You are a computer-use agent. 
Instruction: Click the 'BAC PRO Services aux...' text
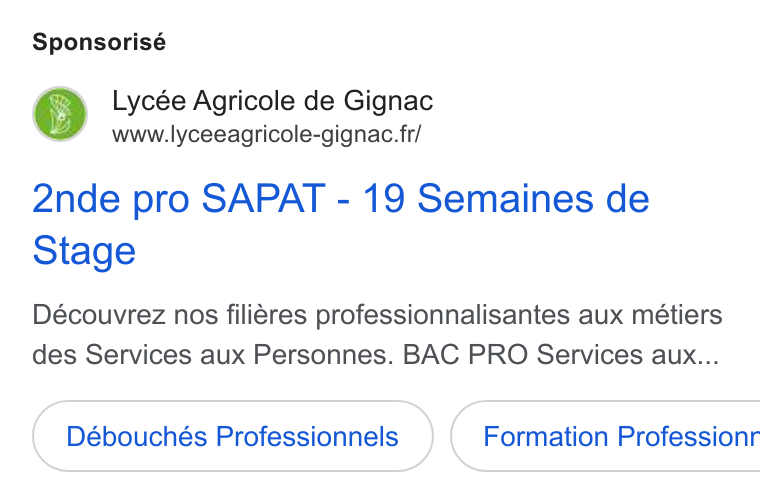[561, 354]
